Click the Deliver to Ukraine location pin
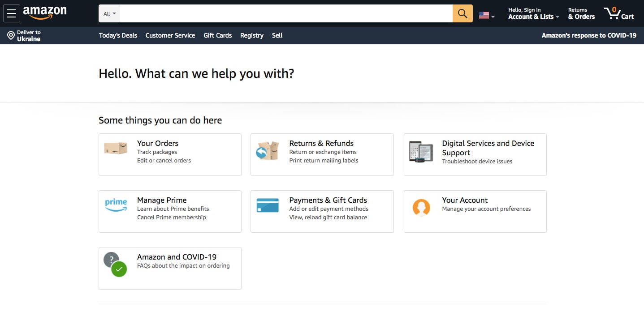Viewport: 644px width, 320px height. [11, 35]
